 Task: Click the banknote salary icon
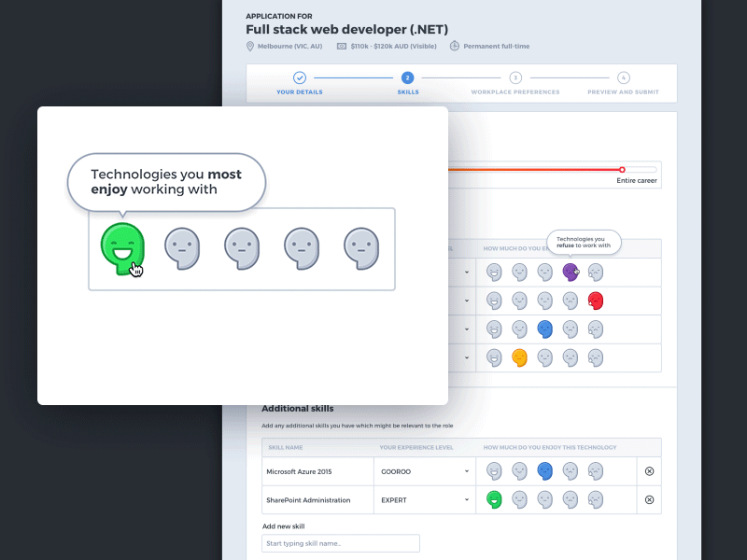click(x=342, y=46)
